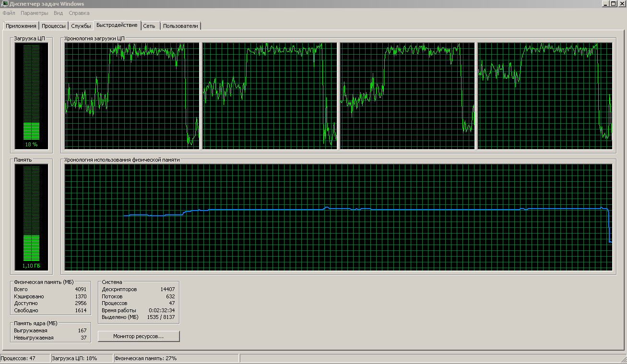
Task: Click the Процессов value 47 in Система
Action: click(172, 303)
